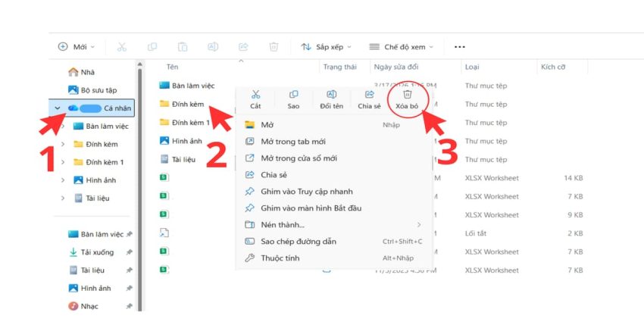Choose Sao chép đường dẫn
Screen dimensions: 644x322
click(x=334, y=242)
